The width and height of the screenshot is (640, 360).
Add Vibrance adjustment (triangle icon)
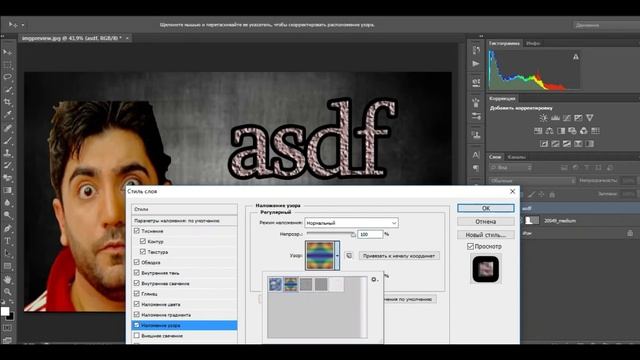pos(590,118)
